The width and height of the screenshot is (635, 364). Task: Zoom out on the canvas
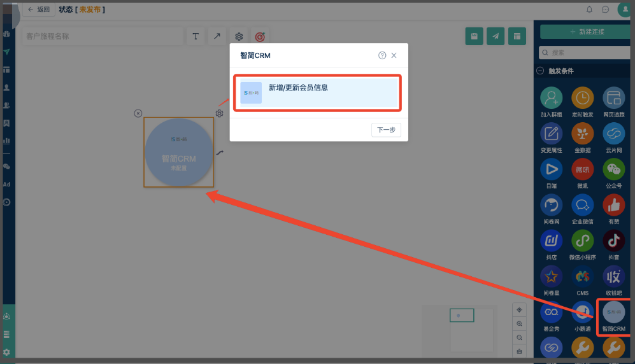(x=519, y=337)
